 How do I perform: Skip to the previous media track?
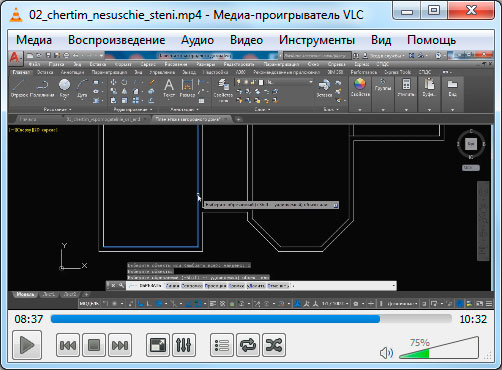click(x=68, y=345)
